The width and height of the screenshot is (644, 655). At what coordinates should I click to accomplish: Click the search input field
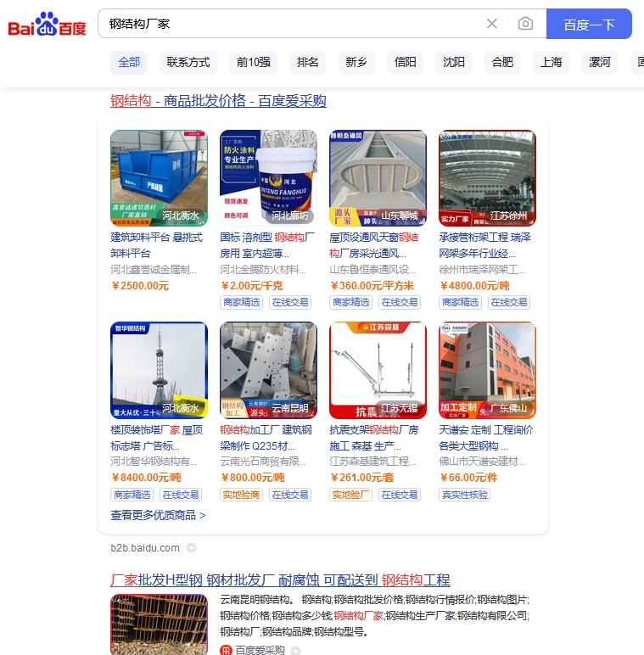click(293, 24)
